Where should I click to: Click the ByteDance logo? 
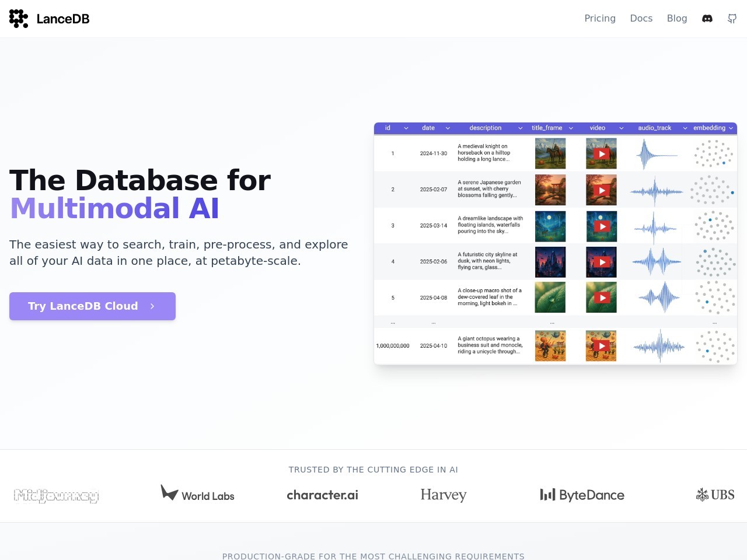[x=582, y=495]
